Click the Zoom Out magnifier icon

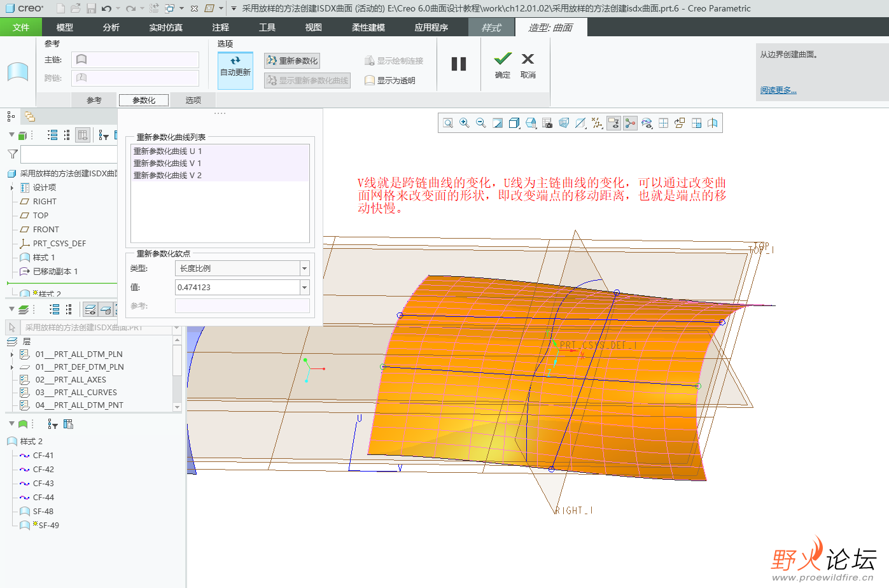[481, 123]
